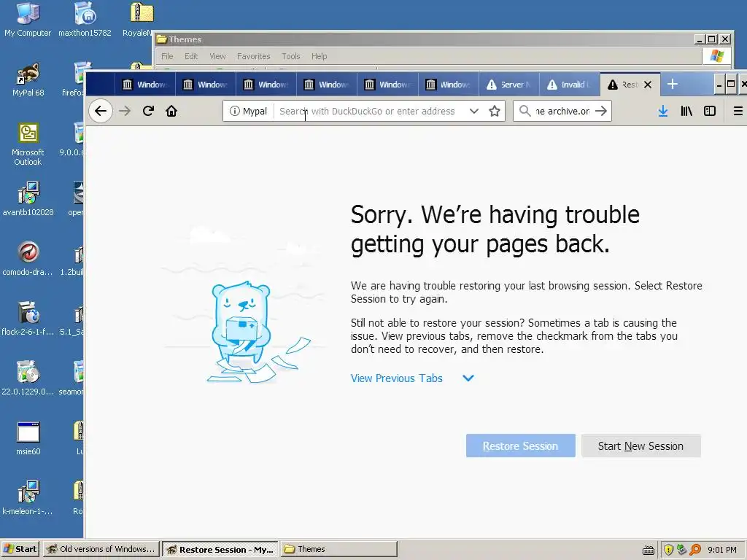Open the 22.0.1229.0 installer icon
747x560 pixels.
coord(28,378)
